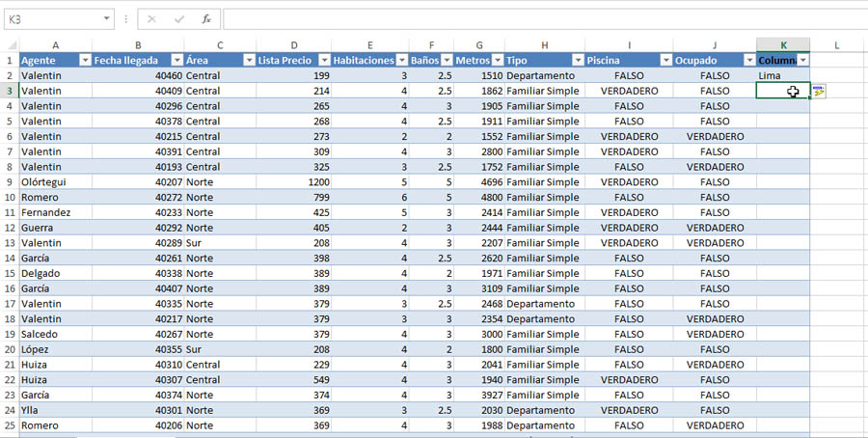The width and height of the screenshot is (868, 438).
Task: Open the Agente column filter dropdown
Action: point(84,60)
